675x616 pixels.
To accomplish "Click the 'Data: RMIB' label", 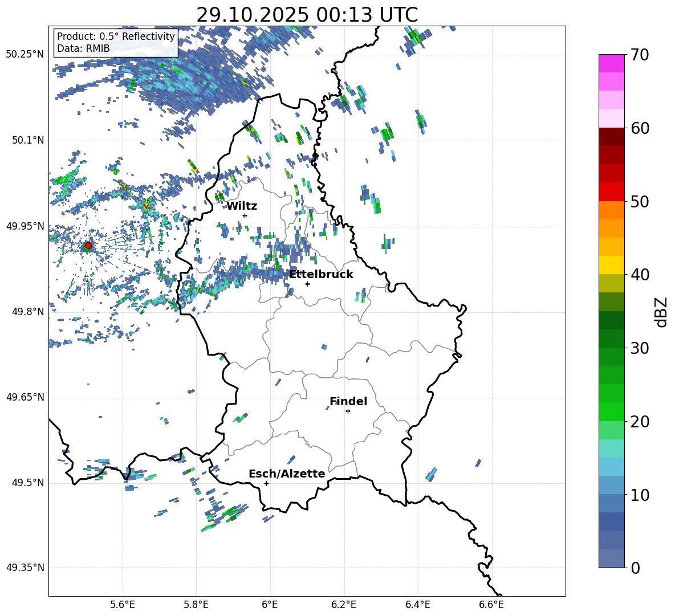I will coord(83,48).
